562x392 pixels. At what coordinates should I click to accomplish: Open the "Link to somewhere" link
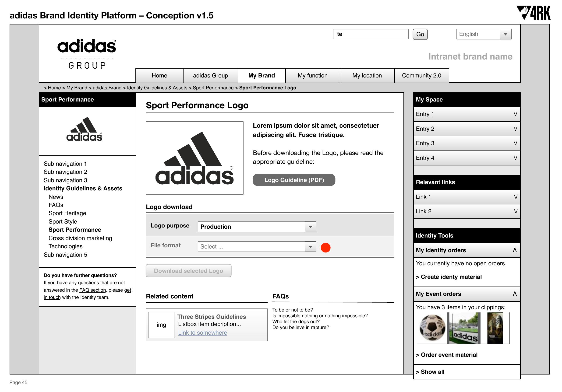pos(203,332)
